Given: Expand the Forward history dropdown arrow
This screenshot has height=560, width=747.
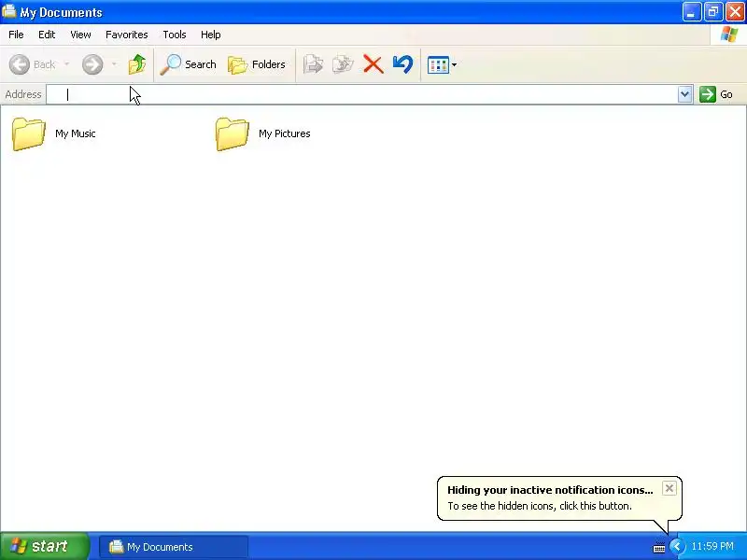Looking at the screenshot, I should [114, 64].
